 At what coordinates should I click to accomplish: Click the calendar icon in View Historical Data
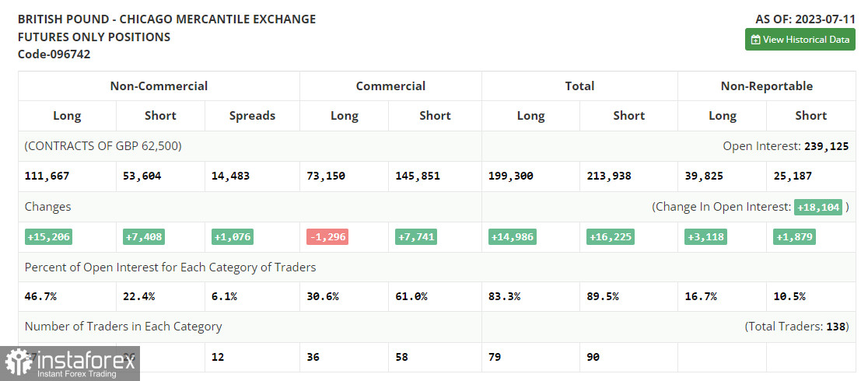(x=754, y=40)
